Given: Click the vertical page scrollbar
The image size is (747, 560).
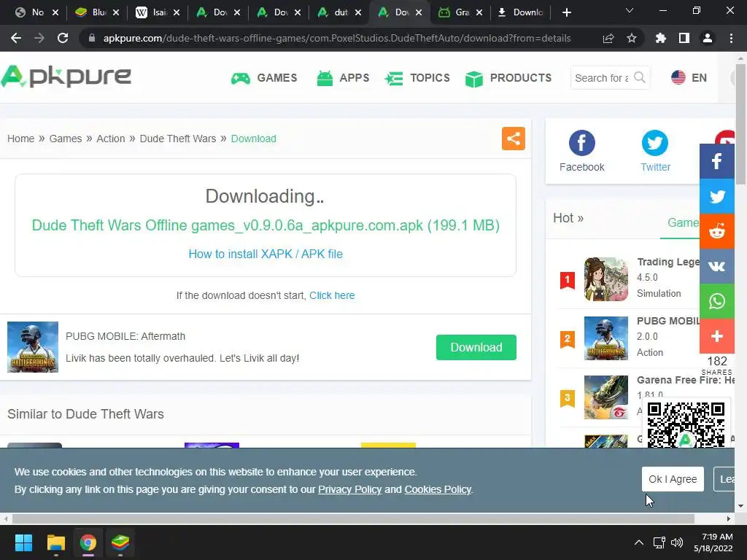Looking at the screenshot, I should pos(740,124).
